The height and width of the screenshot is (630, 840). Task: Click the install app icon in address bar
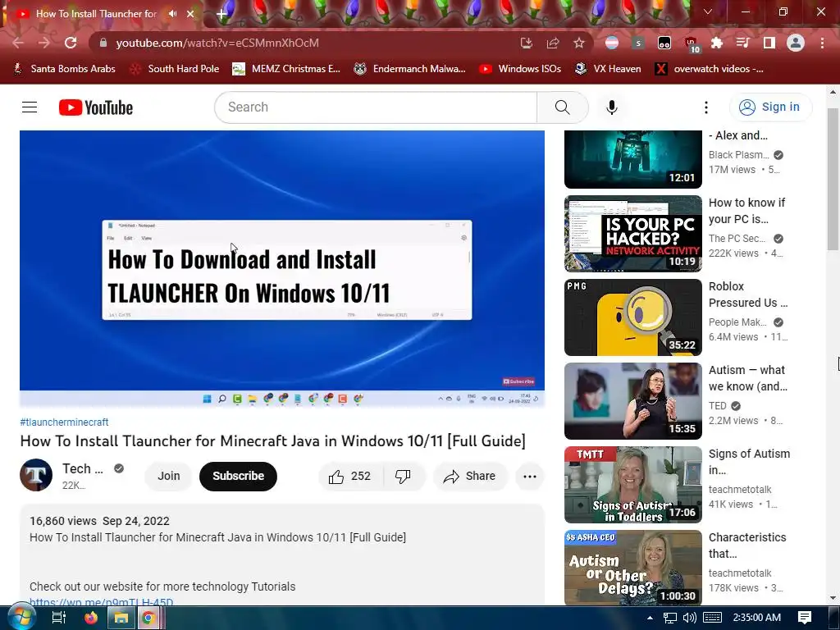pos(526,43)
